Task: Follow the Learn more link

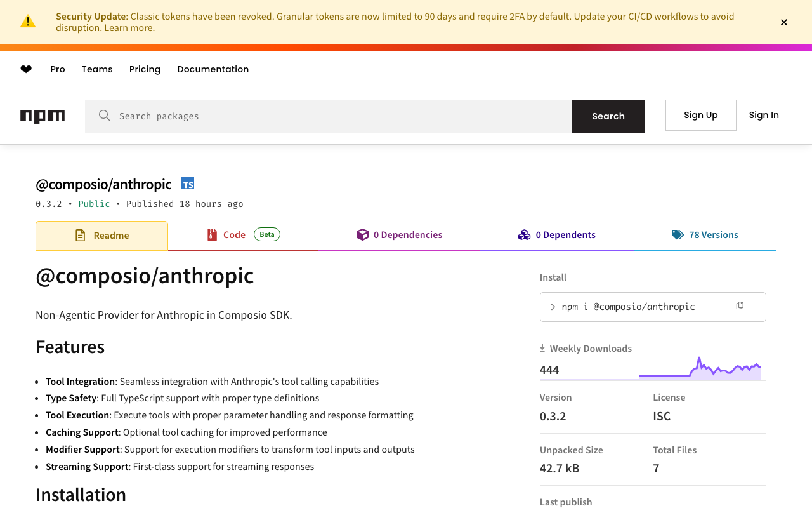Action: tap(128, 28)
